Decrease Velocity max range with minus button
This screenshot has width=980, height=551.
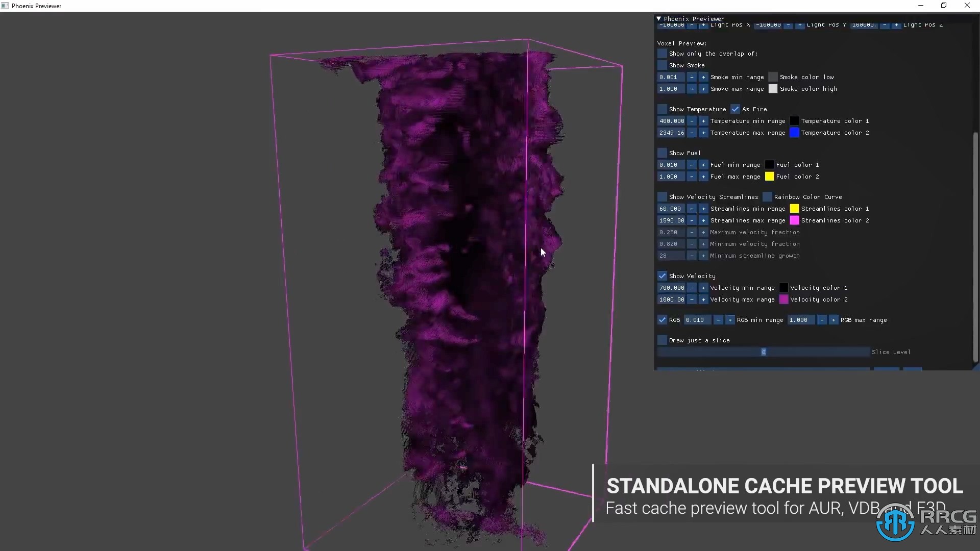(x=692, y=299)
